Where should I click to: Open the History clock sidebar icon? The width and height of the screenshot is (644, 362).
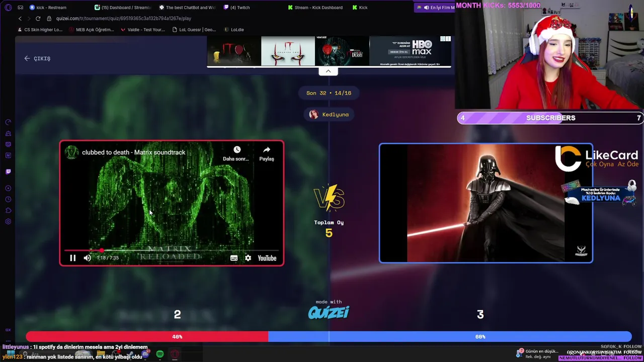click(8, 200)
